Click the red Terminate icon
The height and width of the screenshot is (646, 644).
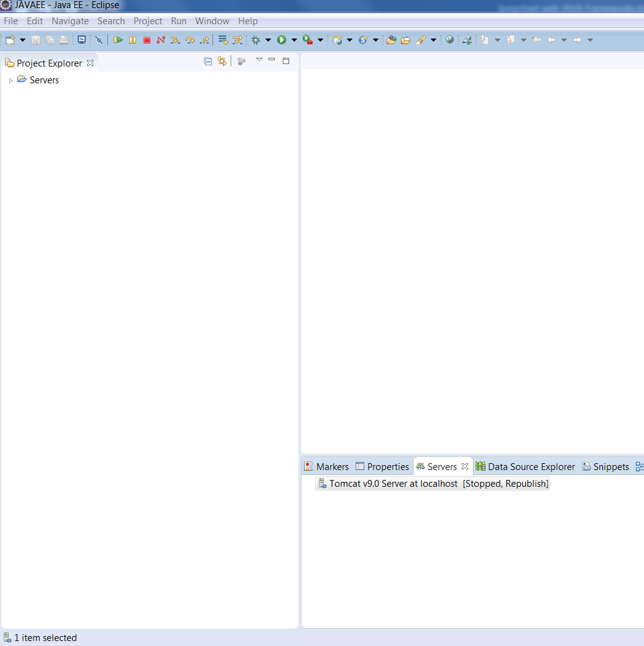(x=147, y=40)
